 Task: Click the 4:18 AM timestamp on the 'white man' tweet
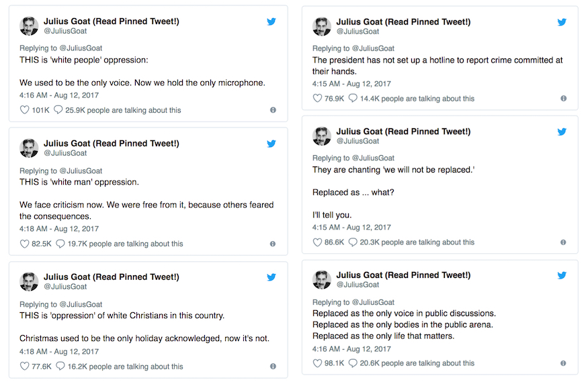(59, 229)
